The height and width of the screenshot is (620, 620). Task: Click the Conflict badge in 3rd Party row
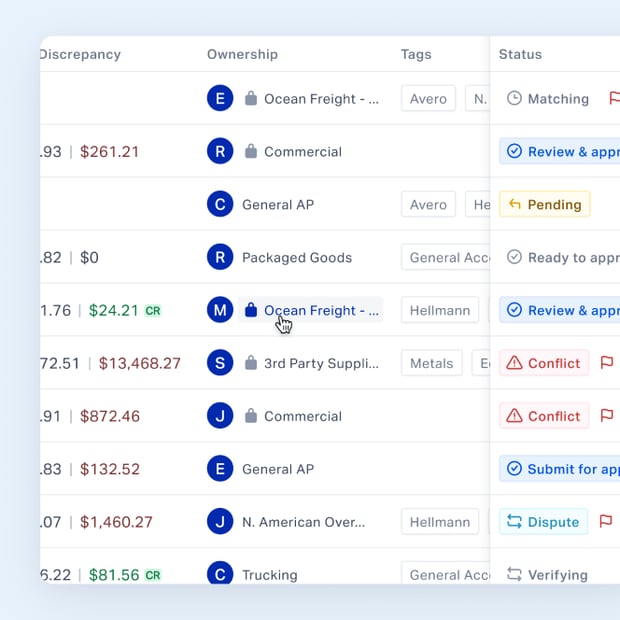pos(544,363)
